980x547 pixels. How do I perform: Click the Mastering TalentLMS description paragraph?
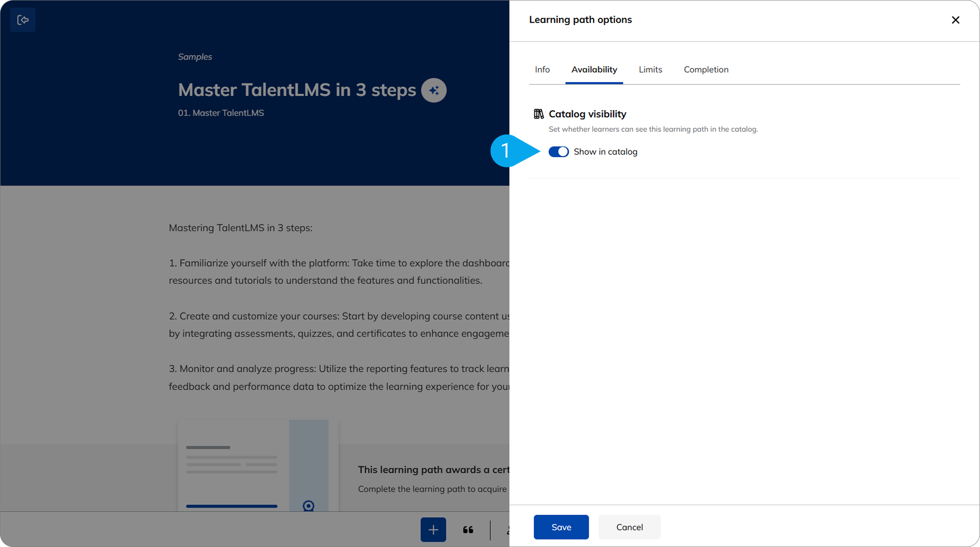pyautogui.click(x=241, y=227)
